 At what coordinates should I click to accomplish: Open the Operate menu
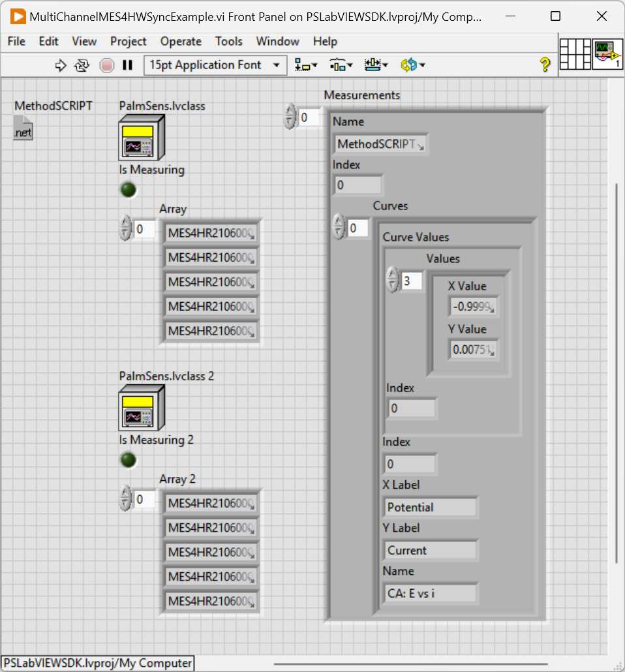click(x=181, y=41)
